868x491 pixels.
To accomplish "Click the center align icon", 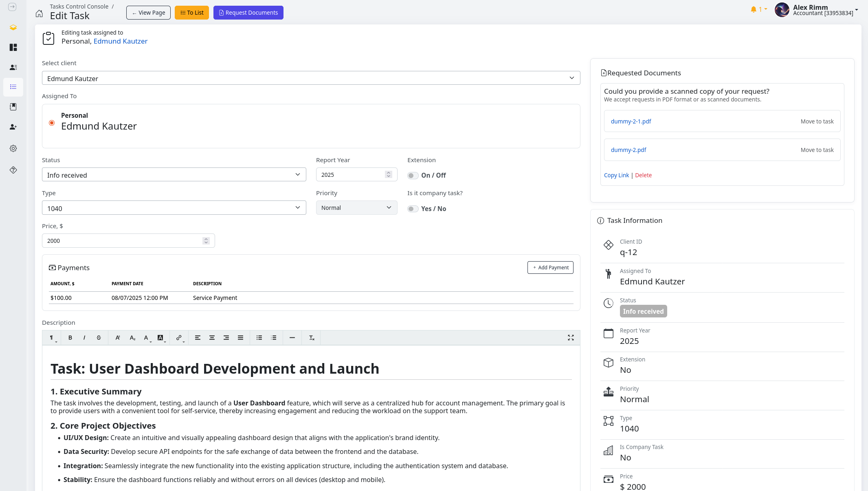I will (x=212, y=338).
